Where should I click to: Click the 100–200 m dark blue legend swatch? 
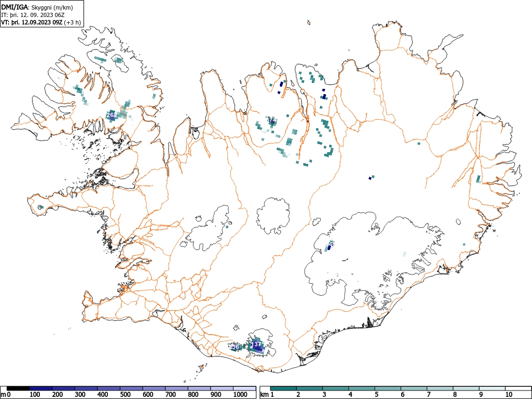[x=41, y=388]
